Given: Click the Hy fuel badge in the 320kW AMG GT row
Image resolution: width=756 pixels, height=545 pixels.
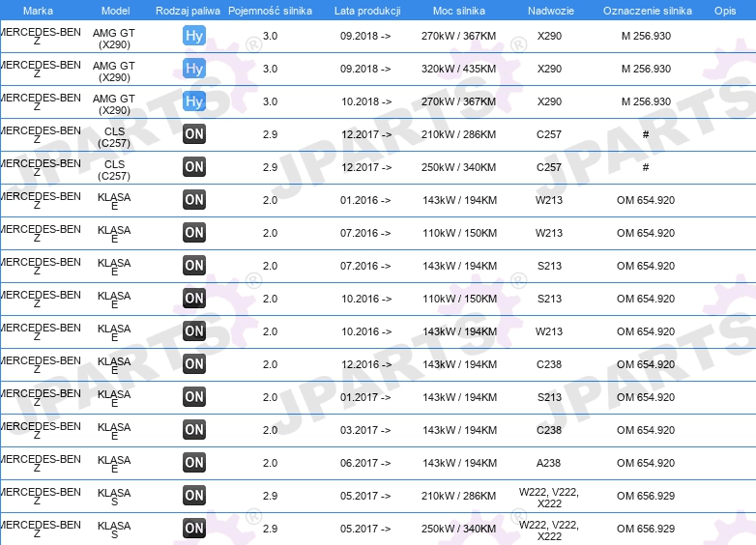Looking at the screenshot, I should 194,69.
